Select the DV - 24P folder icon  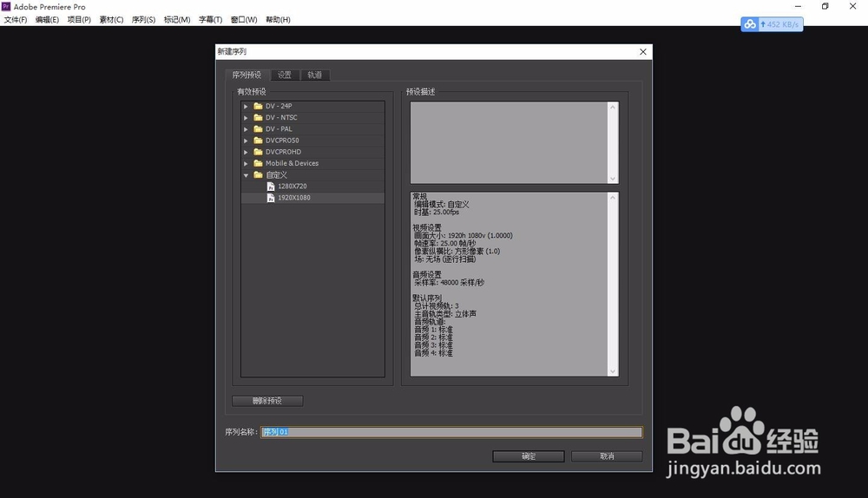coord(258,106)
